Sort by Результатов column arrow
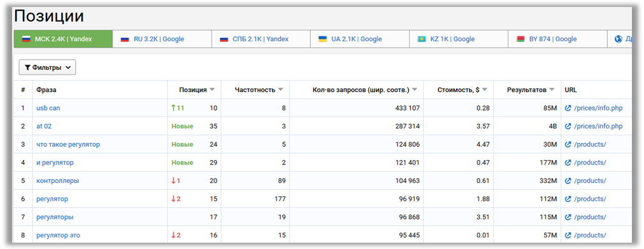 tap(552, 90)
